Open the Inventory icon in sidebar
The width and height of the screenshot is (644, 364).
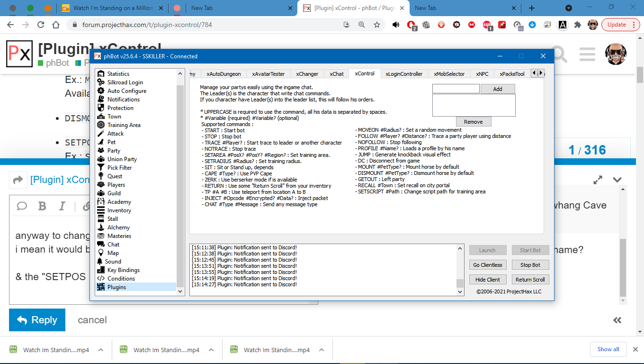(x=100, y=210)
